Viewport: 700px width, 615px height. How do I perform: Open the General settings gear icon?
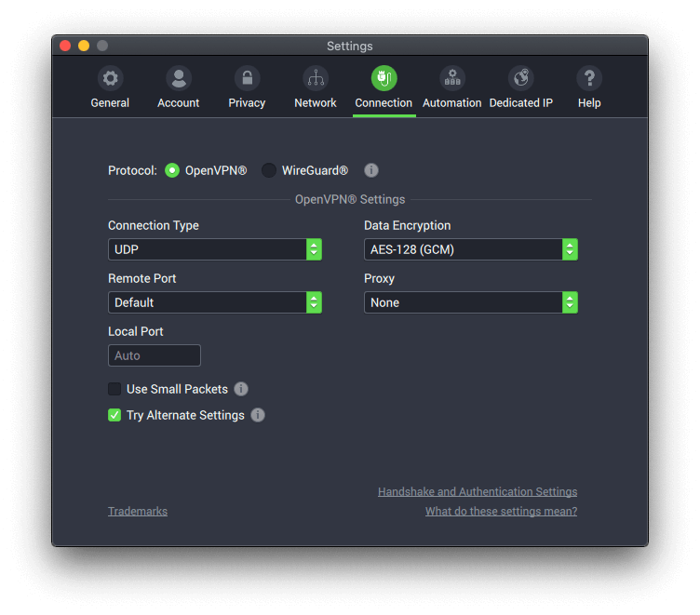click(110, 78)
